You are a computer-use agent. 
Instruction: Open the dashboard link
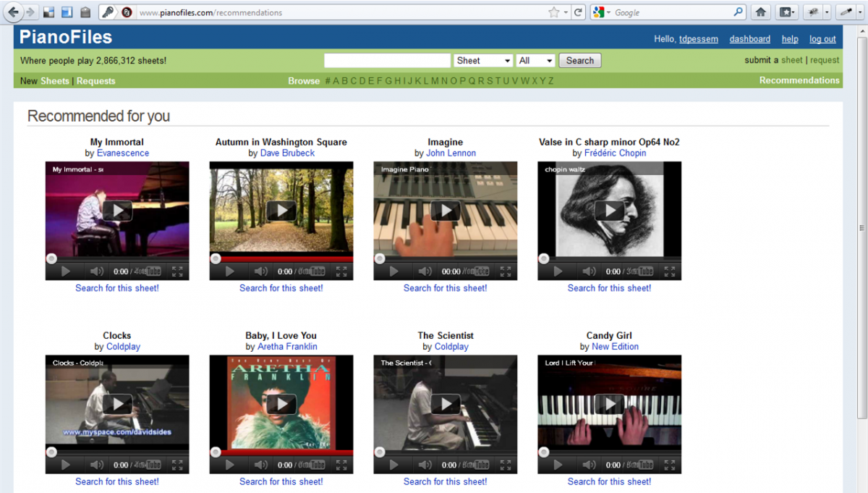point(750,39)
